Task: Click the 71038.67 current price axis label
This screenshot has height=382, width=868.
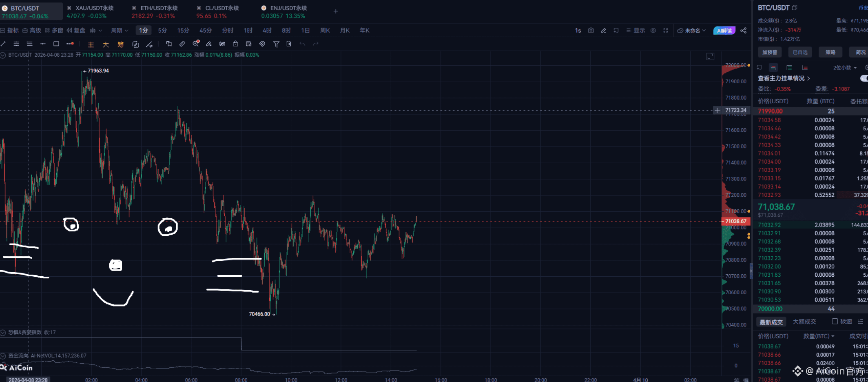Action: [735, 222]
